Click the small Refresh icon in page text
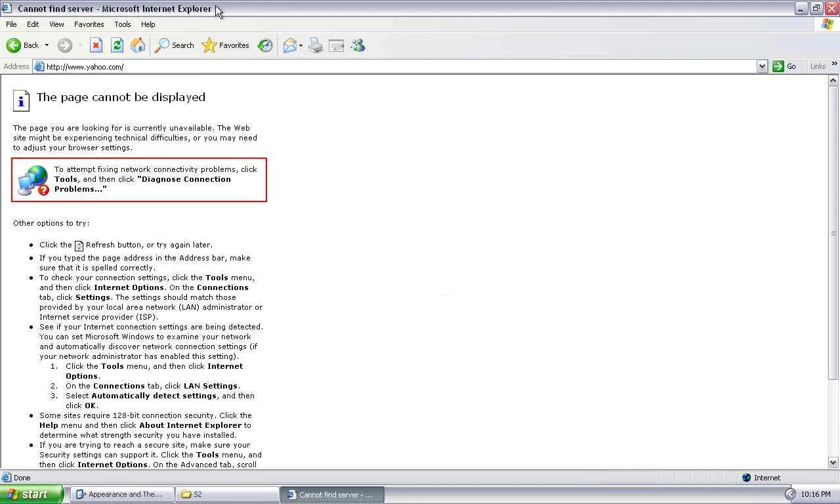This screenshot has width=840, height=504. [79, 245]
